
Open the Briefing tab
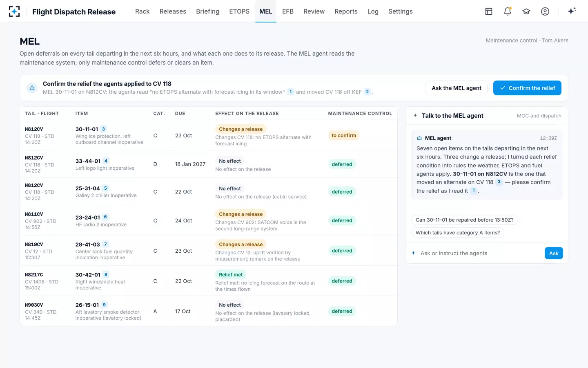coord(207,11)
